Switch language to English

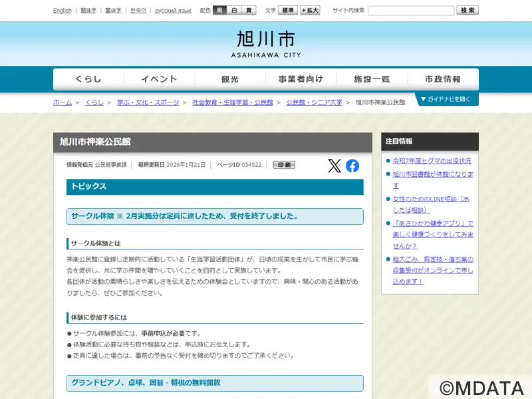[63, 11]
